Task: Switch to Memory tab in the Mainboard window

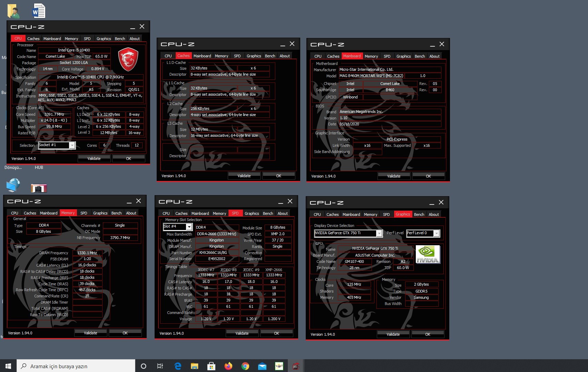Action: 371,56
